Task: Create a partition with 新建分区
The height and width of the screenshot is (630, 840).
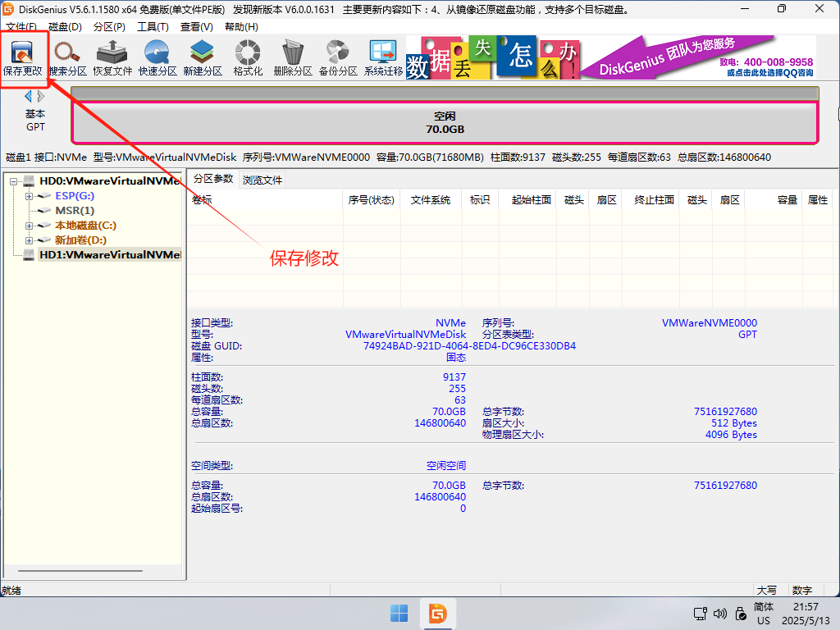Action: [x=203, y=58]
